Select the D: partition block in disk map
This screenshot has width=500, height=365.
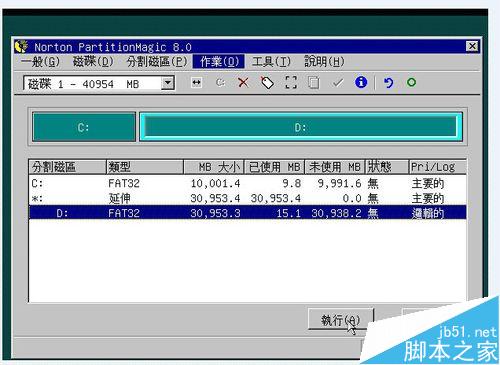(301, 127)
